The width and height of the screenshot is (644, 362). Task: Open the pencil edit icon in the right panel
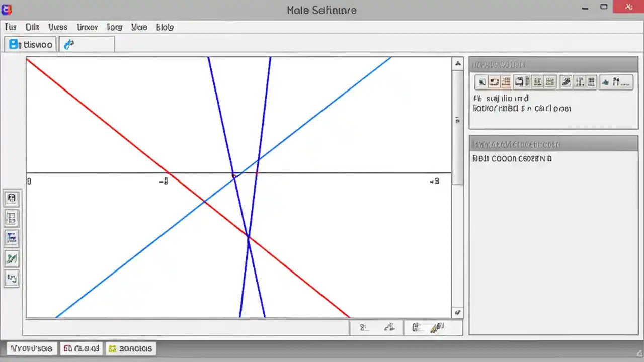click(566, 82)
